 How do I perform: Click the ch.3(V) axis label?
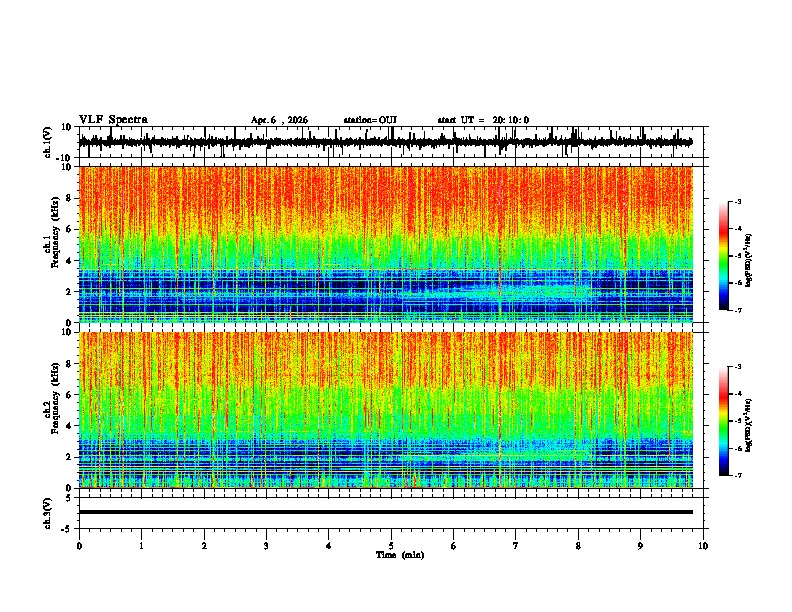[x=48, y=513]
